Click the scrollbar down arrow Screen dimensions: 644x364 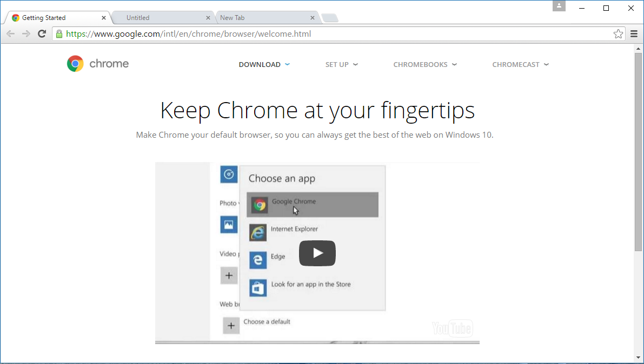point(638,358)
